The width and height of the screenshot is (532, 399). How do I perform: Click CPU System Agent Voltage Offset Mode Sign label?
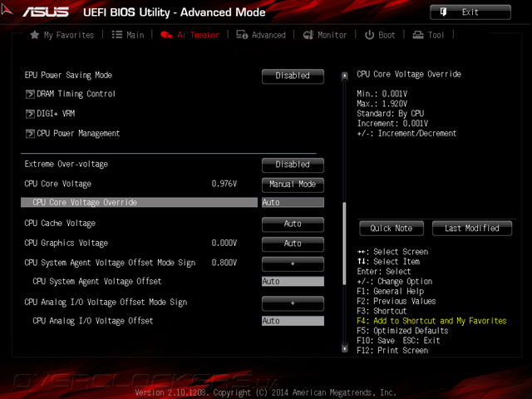[110, 263]
